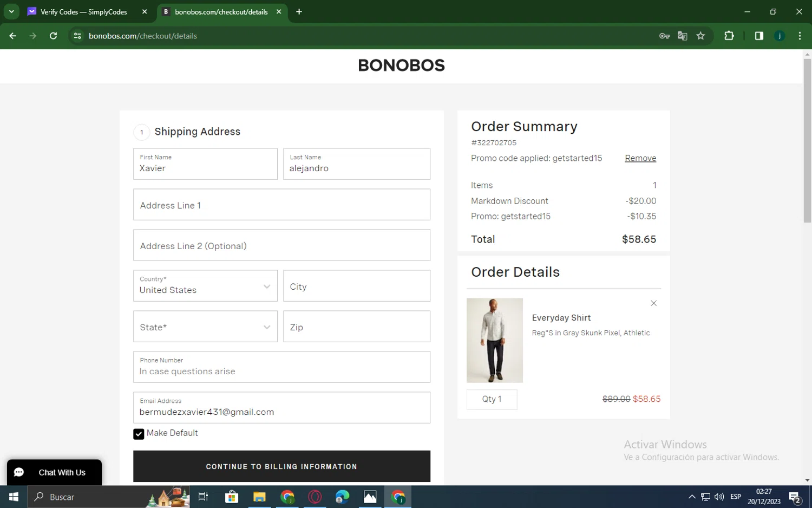The height and width of the screenshot is (508, 812).
Task: Open Chrome three-dot menu
Action: [x=800, y=36]
